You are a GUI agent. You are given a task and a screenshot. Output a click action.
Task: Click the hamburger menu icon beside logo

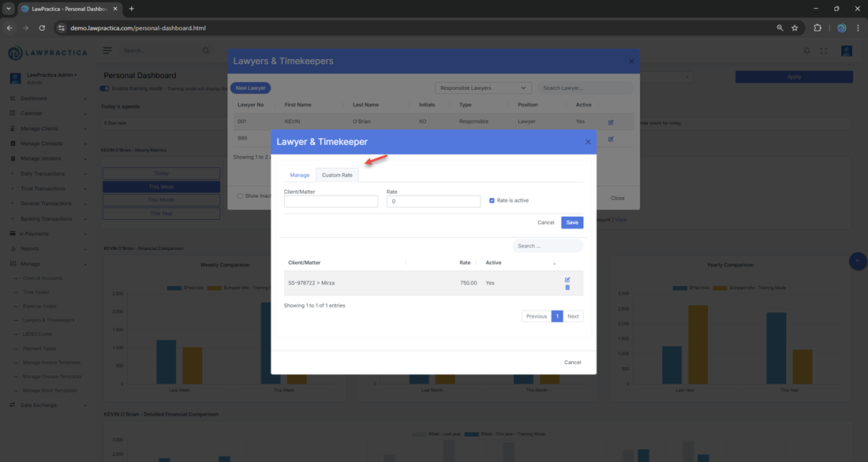click(107, 50)
